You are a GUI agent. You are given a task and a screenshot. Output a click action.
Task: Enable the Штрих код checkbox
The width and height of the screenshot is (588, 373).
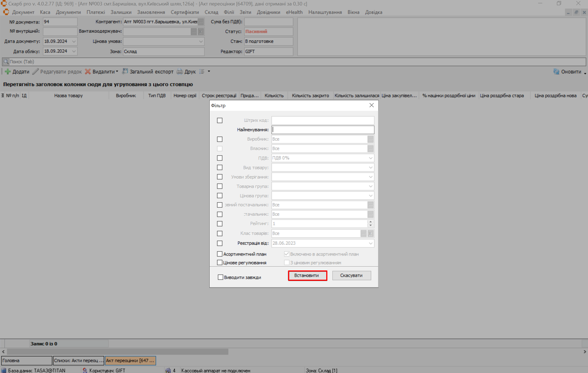click(x=220, y=121)
